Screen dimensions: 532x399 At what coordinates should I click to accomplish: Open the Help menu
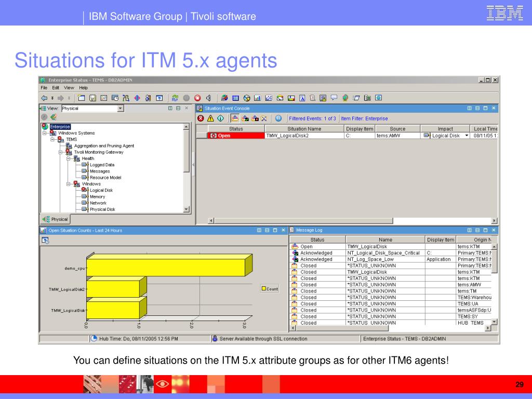coord(84,88)
